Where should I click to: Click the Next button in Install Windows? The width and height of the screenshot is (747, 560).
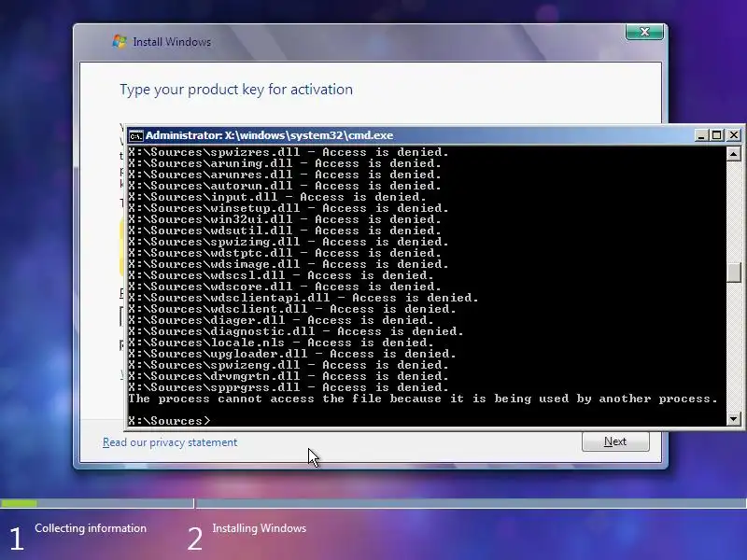coord(615,441)
